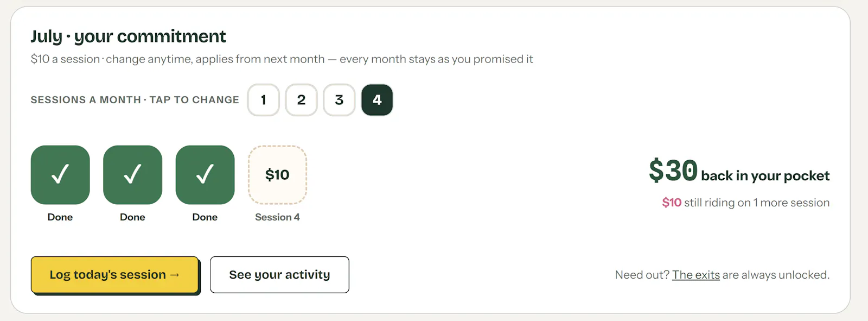Click the Done label under the third tile
Screen dimensions: 868x321
click(x=205, y=217)
